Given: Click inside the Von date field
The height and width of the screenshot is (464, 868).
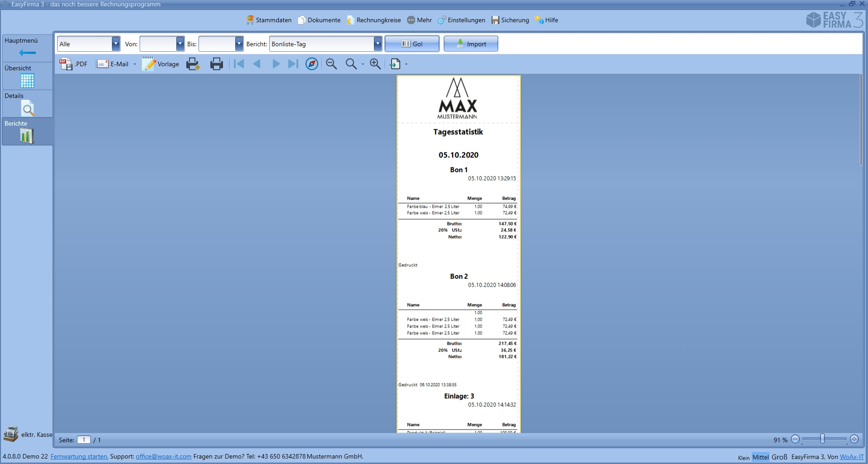Looking at the screenshot, I should tap(158, 44).
